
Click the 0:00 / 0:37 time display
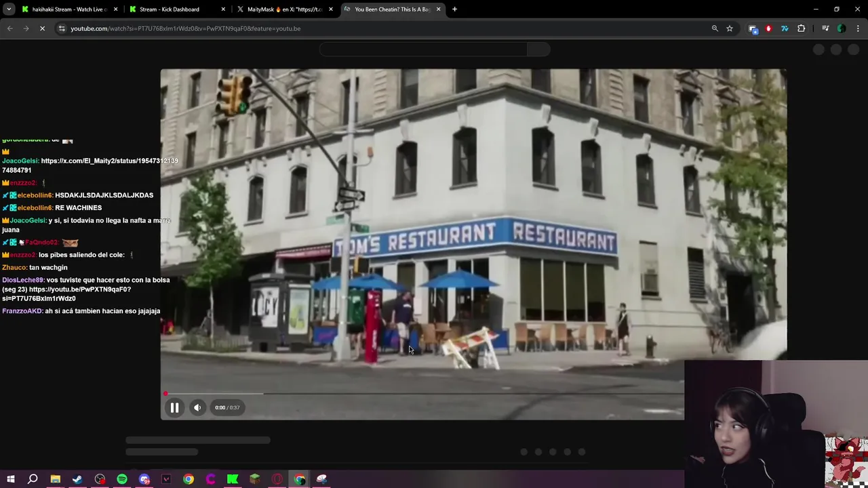click(x=227, y=407)
